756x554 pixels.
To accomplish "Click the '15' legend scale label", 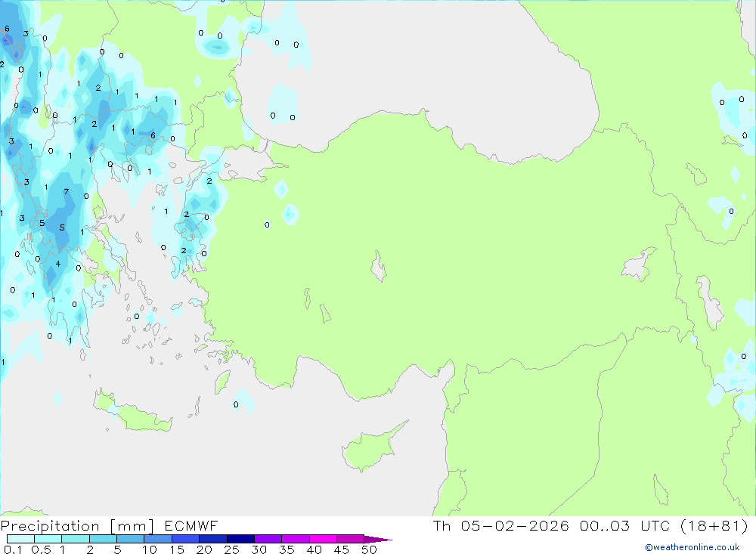I will point(177,549).
